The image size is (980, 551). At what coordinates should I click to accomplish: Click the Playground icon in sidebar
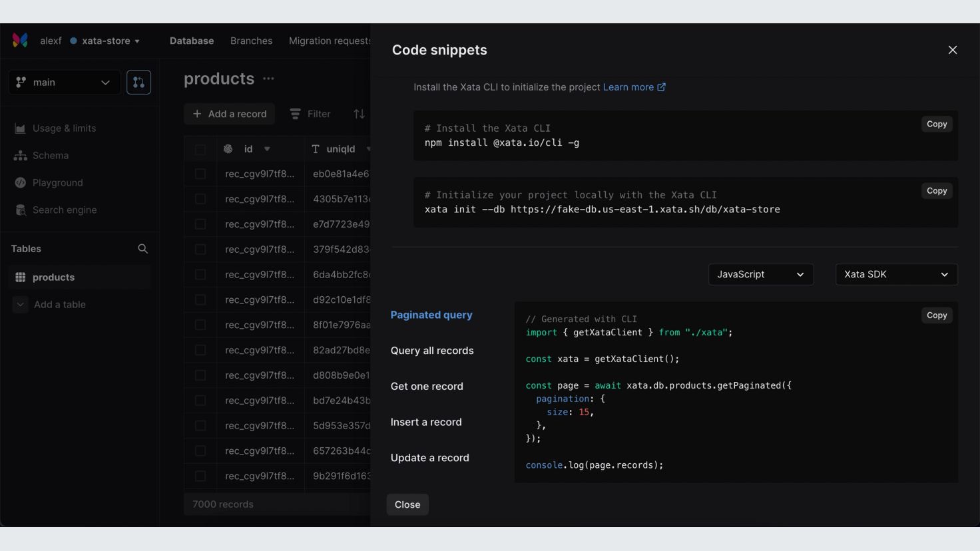pyautogui.click(x=20, y=183)
